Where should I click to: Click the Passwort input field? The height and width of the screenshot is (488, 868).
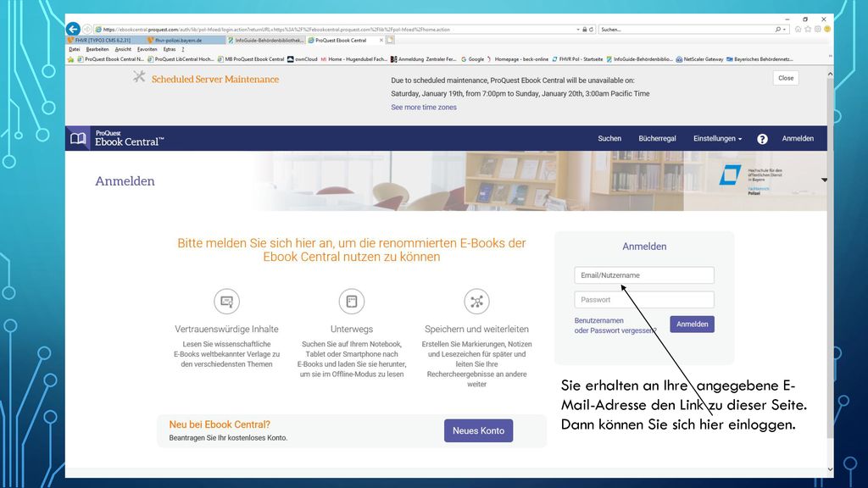(x=644, y=299)
